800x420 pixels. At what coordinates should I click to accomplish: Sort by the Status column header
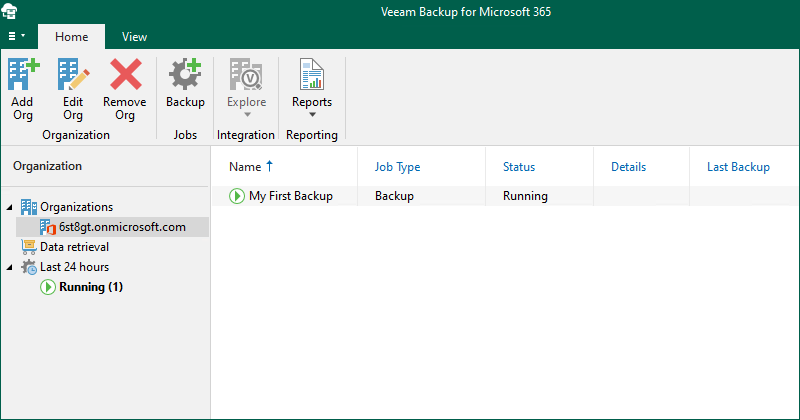[519, 167]
